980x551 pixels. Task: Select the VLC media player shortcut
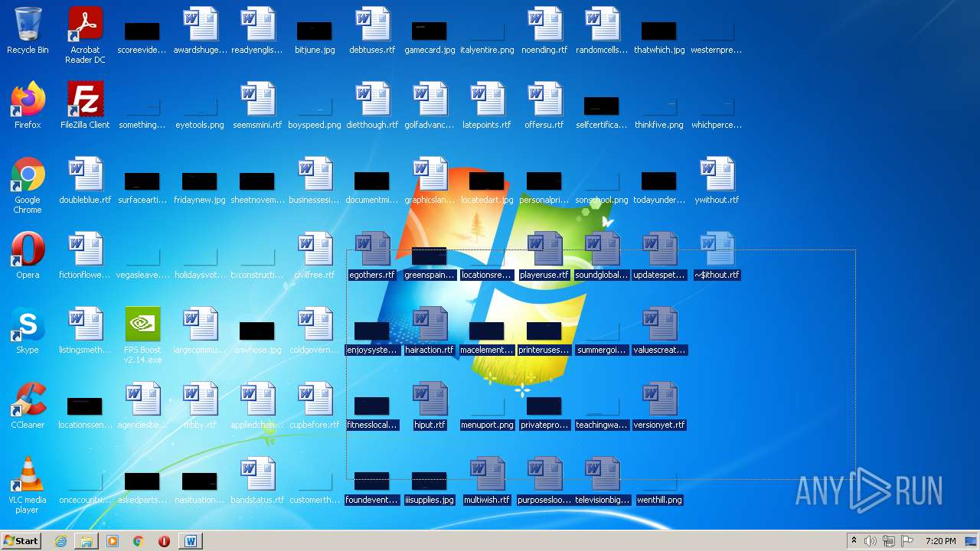pos(28,485)
